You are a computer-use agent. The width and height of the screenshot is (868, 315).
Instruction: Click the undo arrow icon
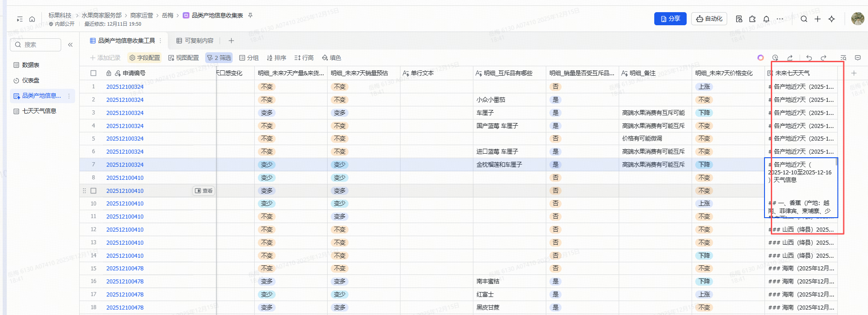(809, 58)
